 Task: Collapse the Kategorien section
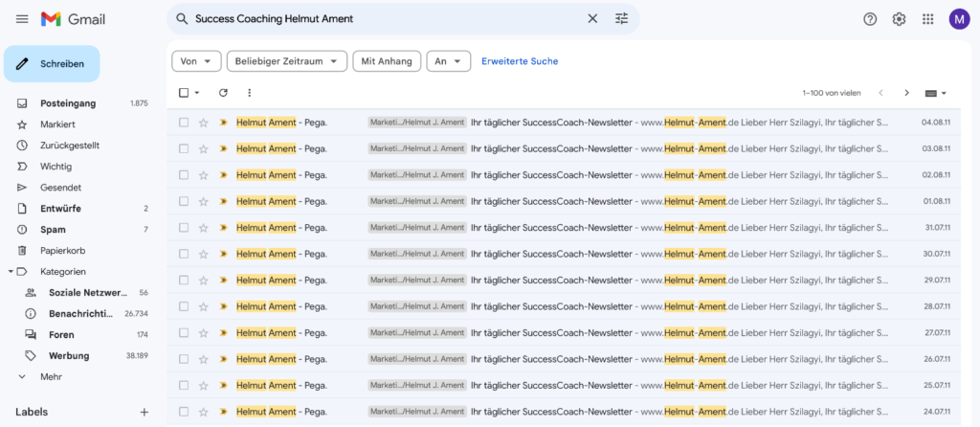point(11,271)
